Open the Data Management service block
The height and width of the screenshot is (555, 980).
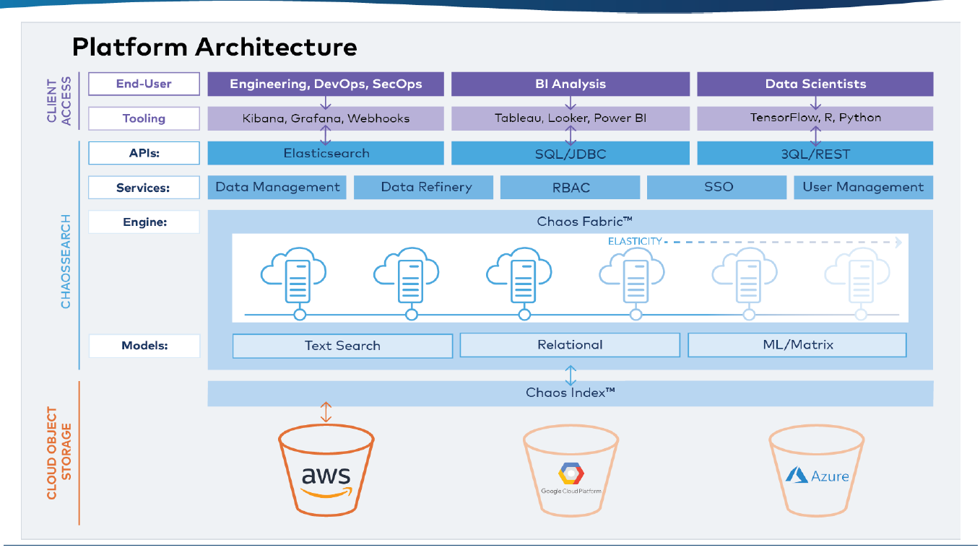[x=277, y=188]
